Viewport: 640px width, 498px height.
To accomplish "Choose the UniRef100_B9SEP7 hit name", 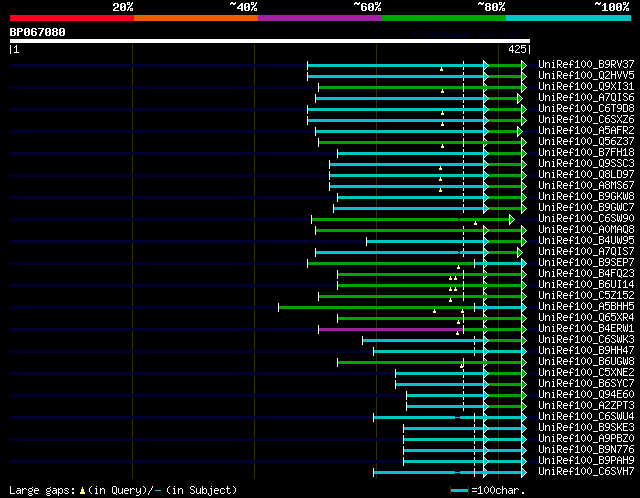I will click(586, 262).
